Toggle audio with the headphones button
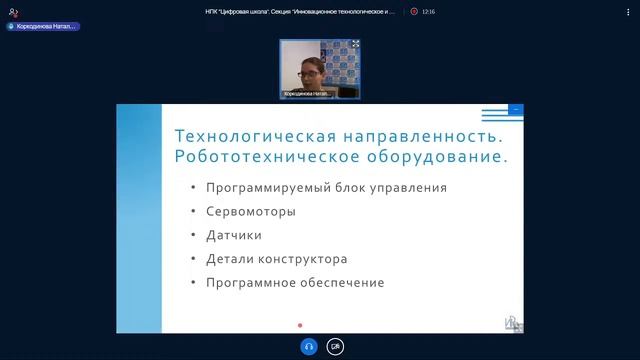The width and height of the screenshot is (640, 360). coord(309,347)
